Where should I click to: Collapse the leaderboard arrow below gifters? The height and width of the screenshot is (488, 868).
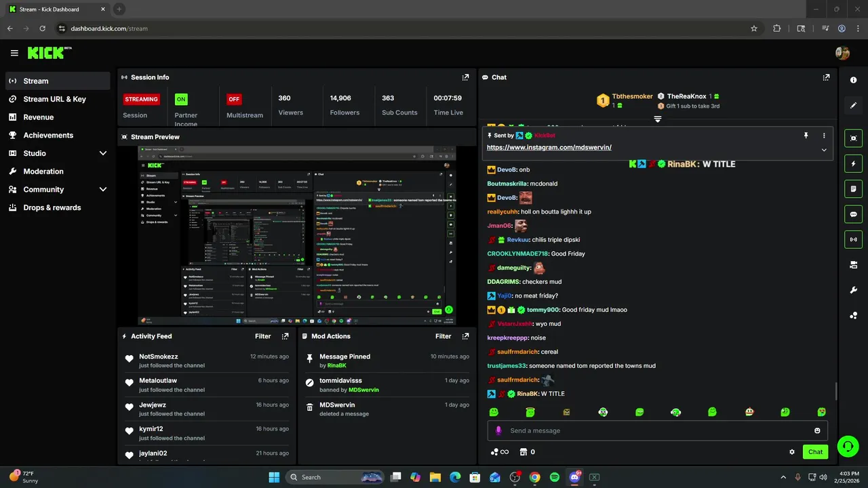pos(657,119)
